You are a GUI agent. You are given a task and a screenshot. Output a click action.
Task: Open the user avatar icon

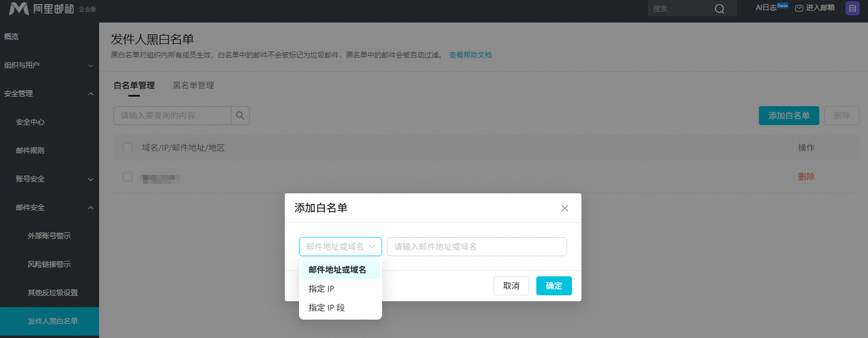pyautogui.click(x=853, y=8)
